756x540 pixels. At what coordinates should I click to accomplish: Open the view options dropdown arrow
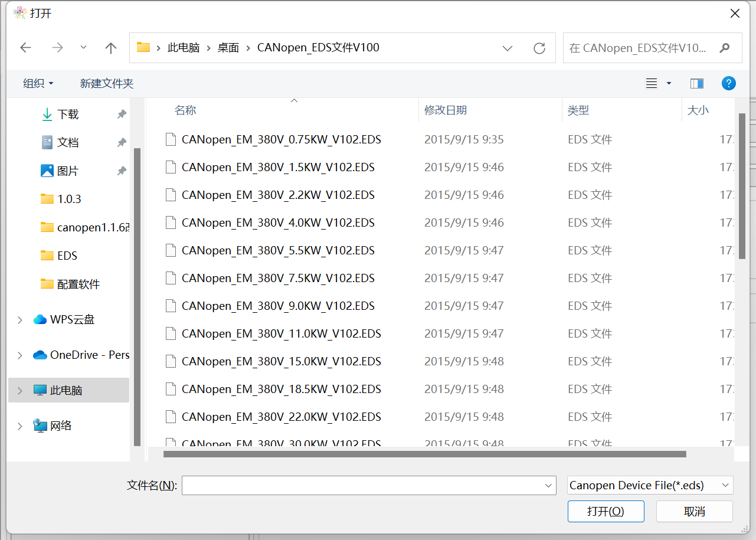click(669, 83)
